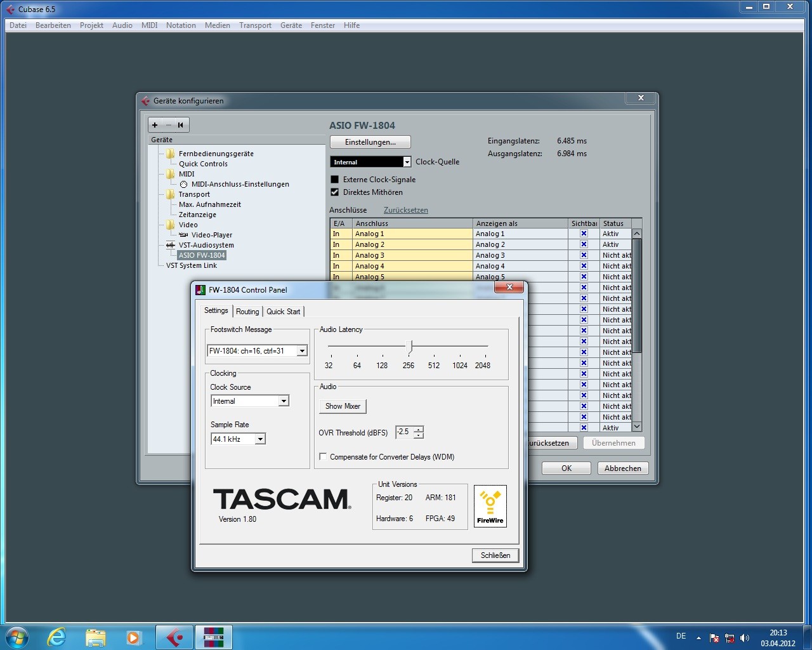The width and height of the screenshot is (812, 650).
Task: Click the reset device arrow icon
Action: (181, 125)
